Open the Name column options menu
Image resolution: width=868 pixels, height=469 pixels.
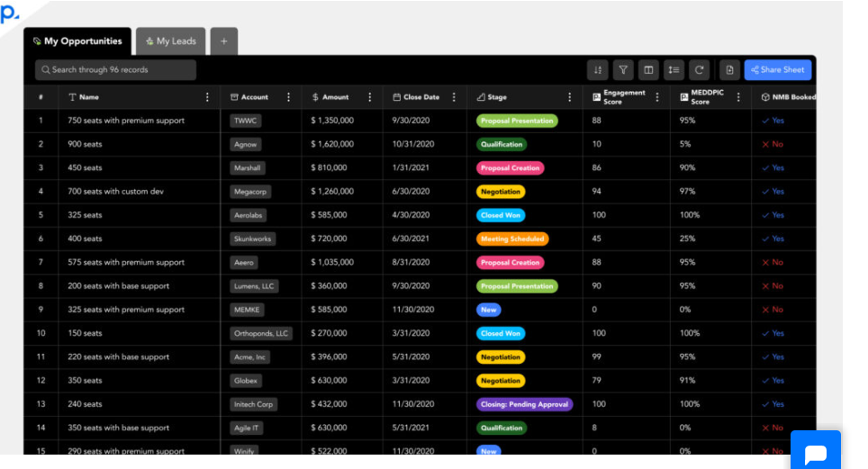click(x=208, y=97)
